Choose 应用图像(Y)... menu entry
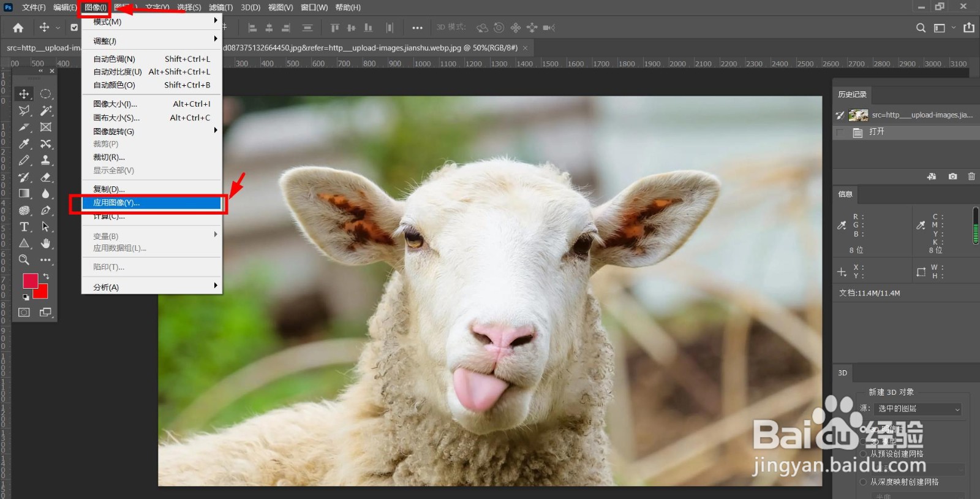The height and width of the screenshot is (499, 980). 152,203
